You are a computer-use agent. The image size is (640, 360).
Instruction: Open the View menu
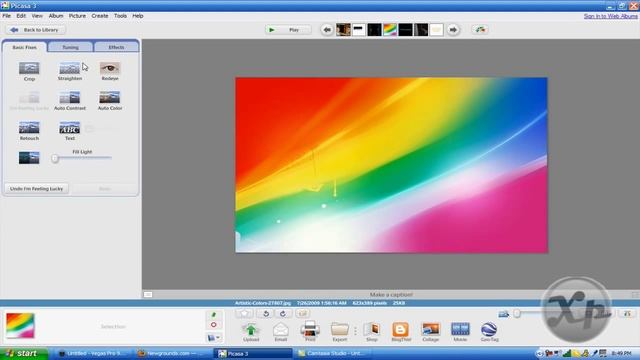(x=37, y=16)
